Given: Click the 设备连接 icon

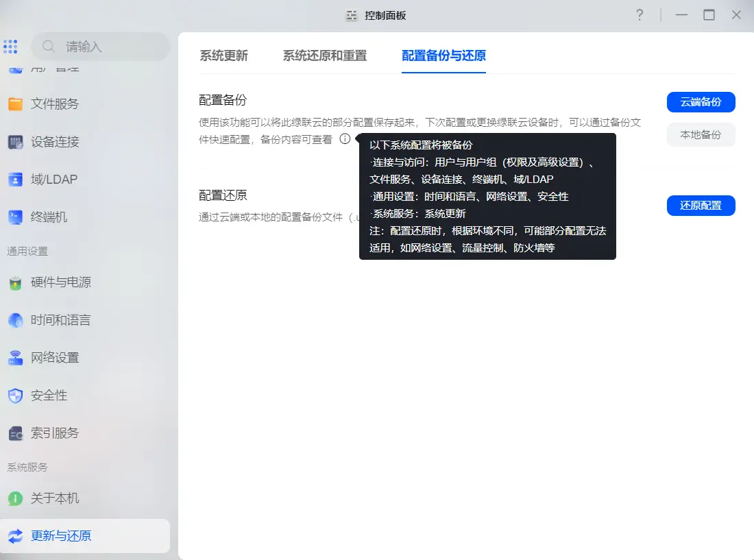Looking at the screenshot, I should 15,142.
